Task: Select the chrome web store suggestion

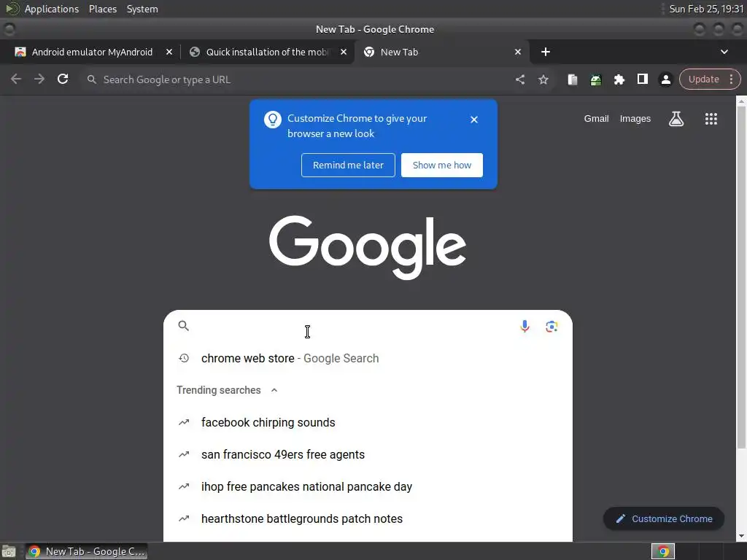Action: pos(368,358)
